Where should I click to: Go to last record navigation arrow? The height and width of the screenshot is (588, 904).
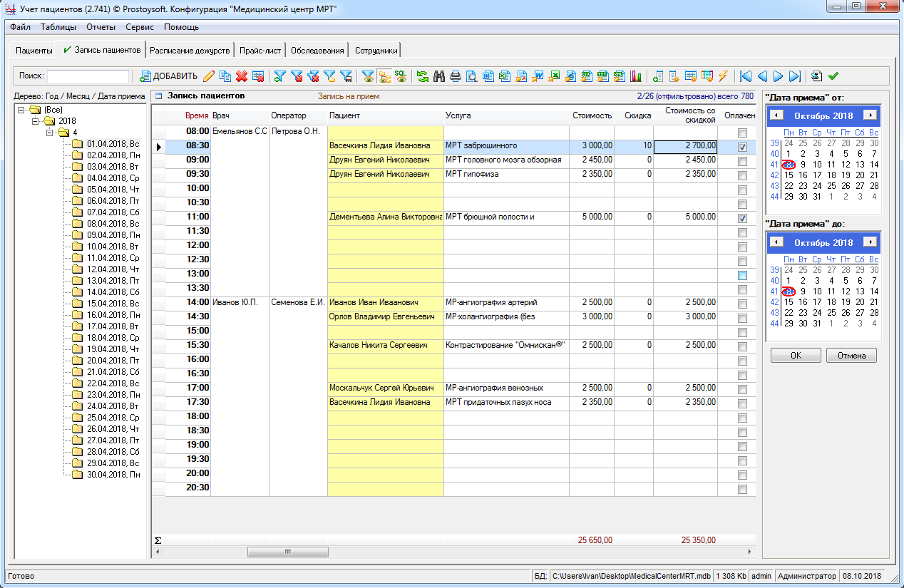(795, 76)
